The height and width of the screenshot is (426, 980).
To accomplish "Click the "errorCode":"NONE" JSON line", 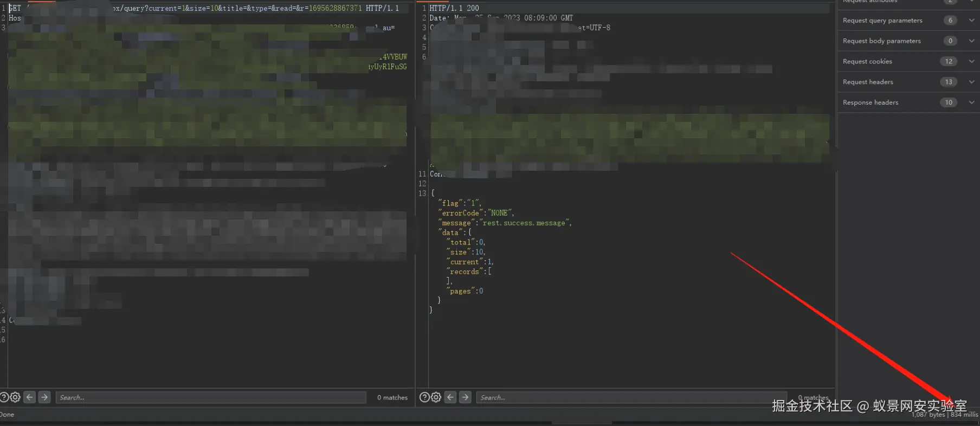I will point(476,213).
